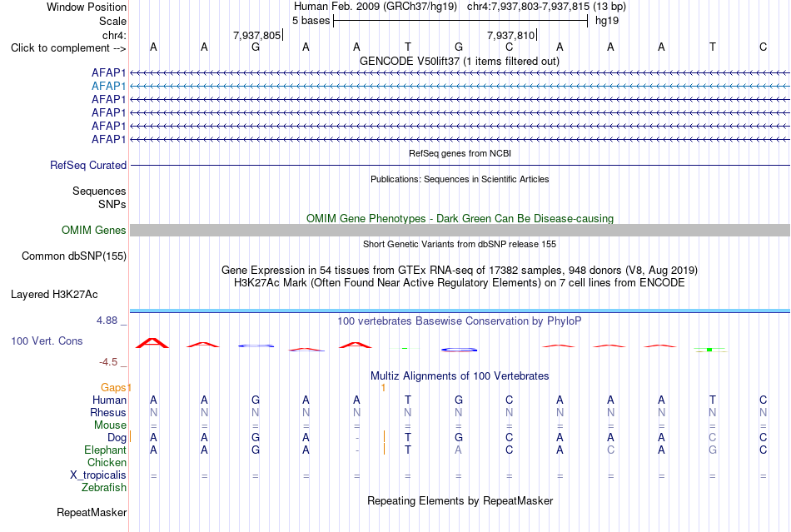Screen dimensions: 791x532
Task: Open the 'H3K27Ac Mark' ENCODE track title
Action: click(x=460, y=282)
